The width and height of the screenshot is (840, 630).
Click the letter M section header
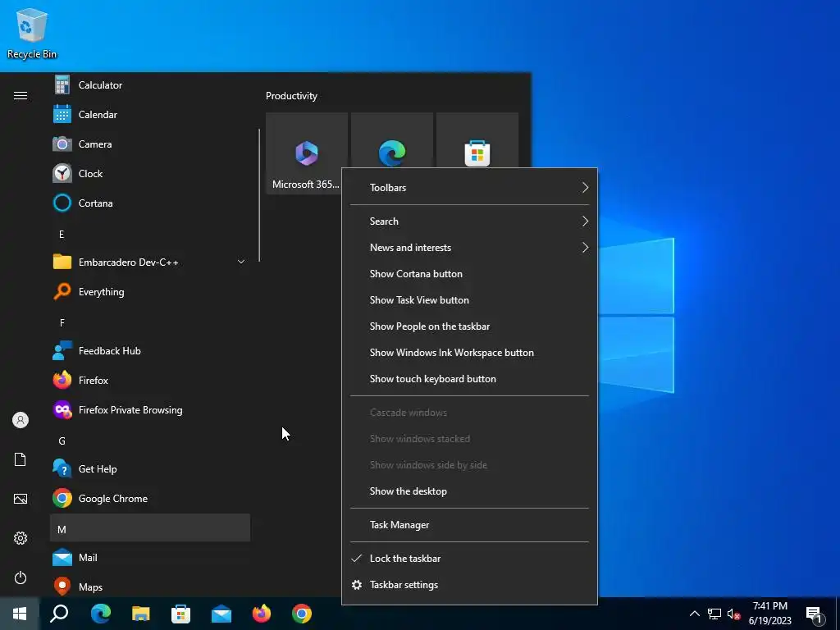coord(150,529)
